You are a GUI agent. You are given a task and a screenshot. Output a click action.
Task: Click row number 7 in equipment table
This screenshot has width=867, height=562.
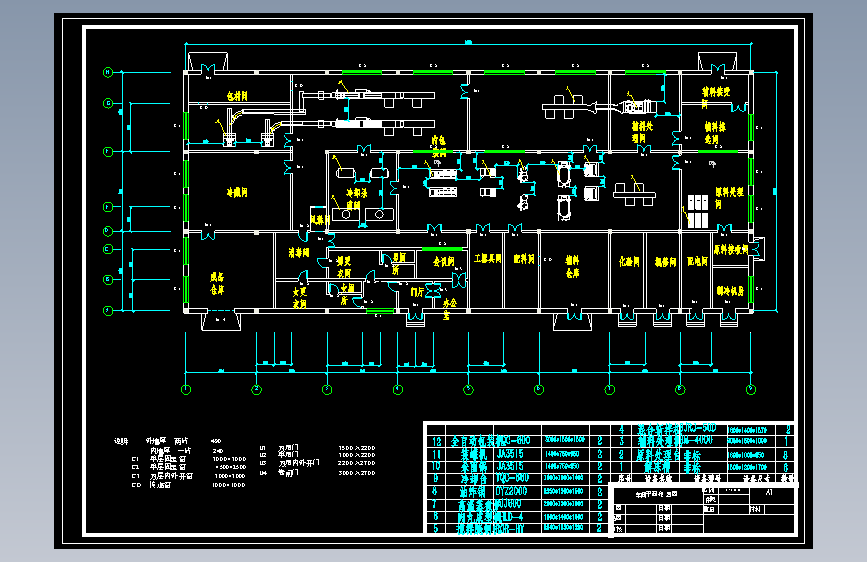coord(435,504)
